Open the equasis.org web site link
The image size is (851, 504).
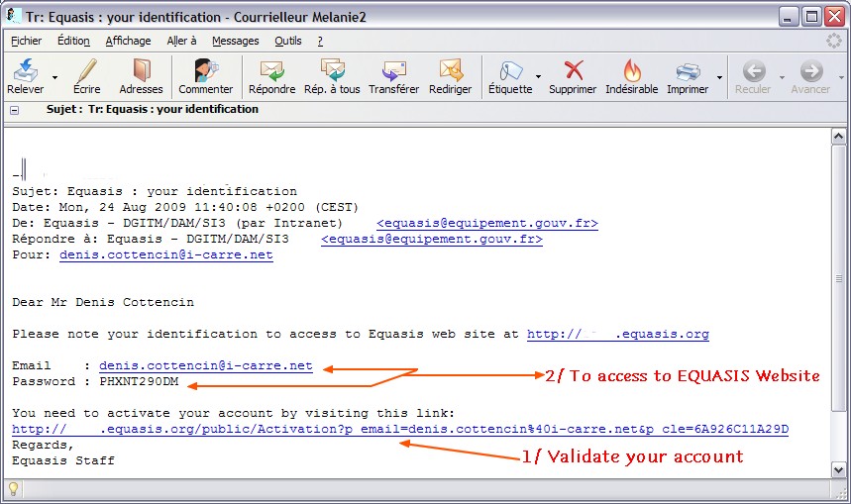tap(618, 334)
